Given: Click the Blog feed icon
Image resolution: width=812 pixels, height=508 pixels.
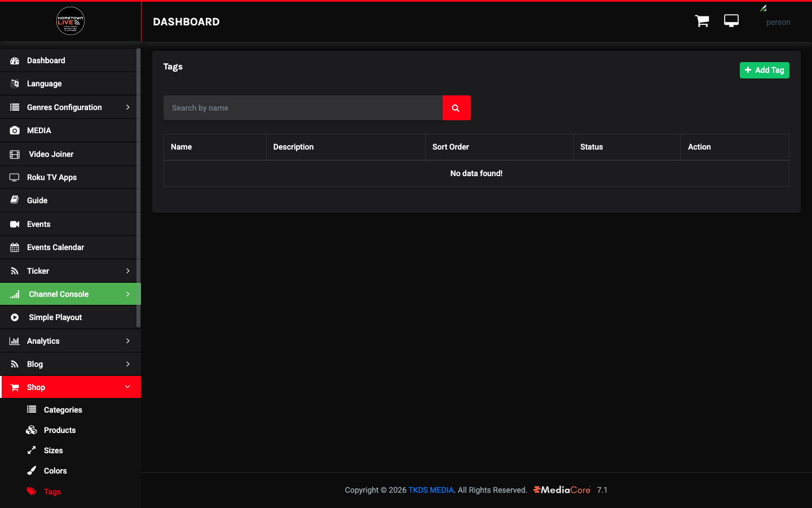Looking at the screenshot, I should [15, 364].
